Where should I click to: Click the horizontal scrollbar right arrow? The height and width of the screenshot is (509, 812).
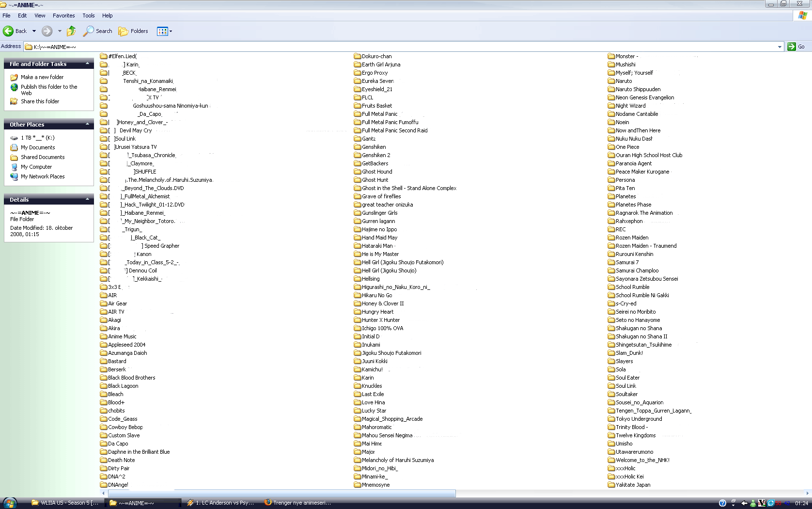pyautogui.click(x=808, y=493)
